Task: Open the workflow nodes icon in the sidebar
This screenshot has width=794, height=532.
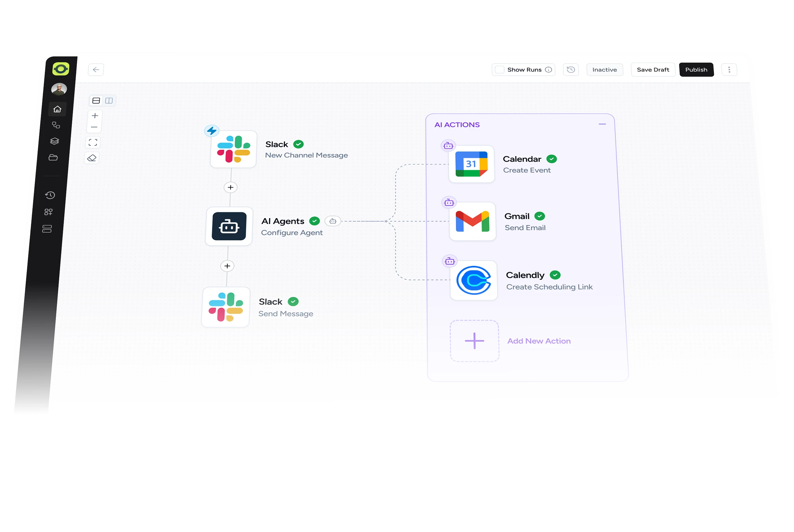Action: [x=56, y=125]
